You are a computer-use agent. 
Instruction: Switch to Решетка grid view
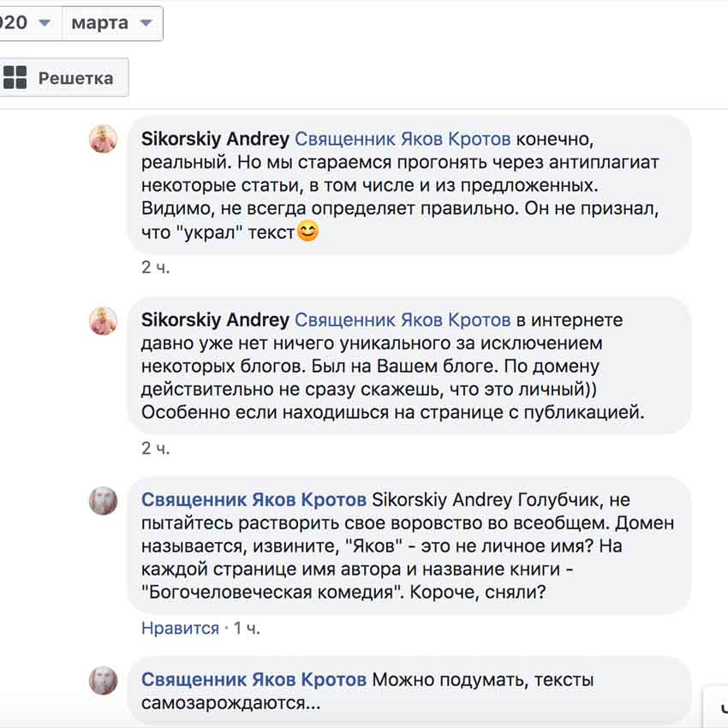click(63, 78)
